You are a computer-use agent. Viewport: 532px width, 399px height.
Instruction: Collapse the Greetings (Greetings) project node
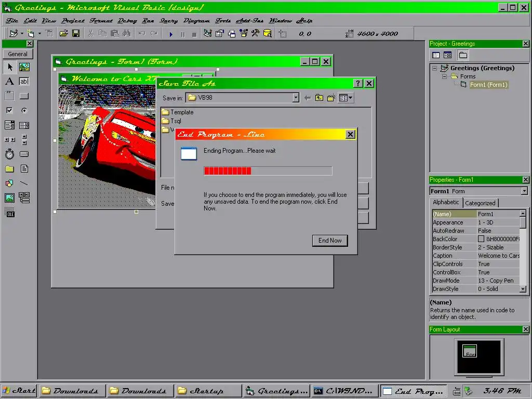pos(435,68)
